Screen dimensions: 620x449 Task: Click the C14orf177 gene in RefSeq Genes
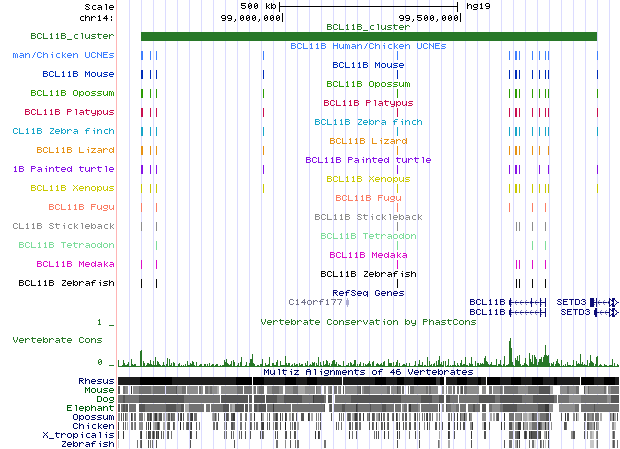(x=315, y=301)
